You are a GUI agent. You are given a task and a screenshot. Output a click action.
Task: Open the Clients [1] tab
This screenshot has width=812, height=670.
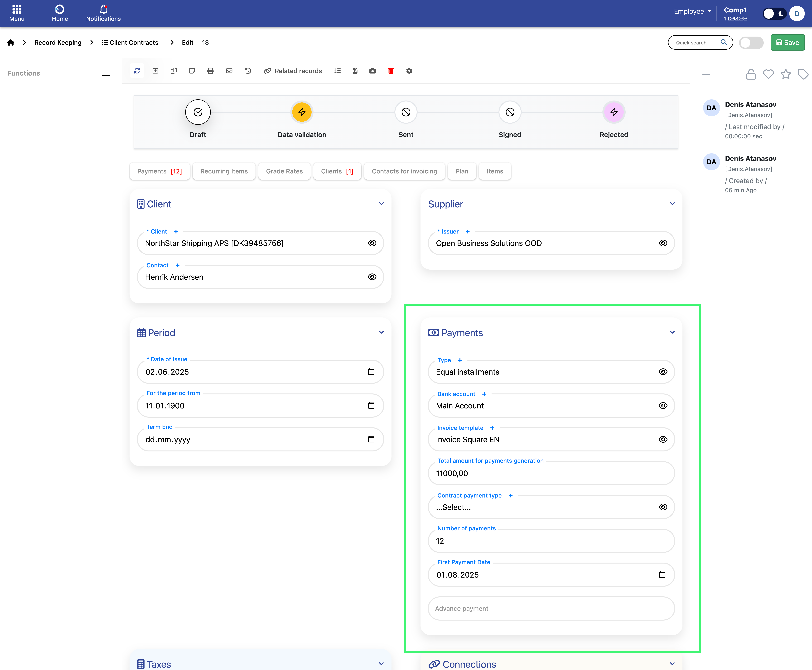[x=337, y=171]
